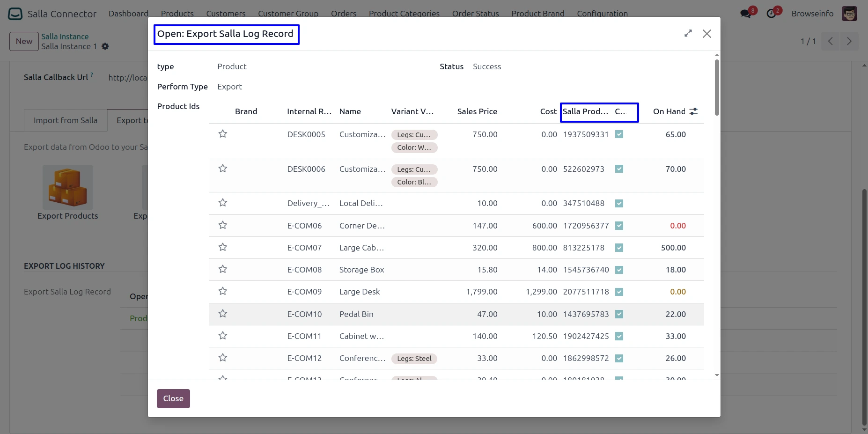
Task: Mark Storage Box row as favorite
Action: tap(223, 269)
